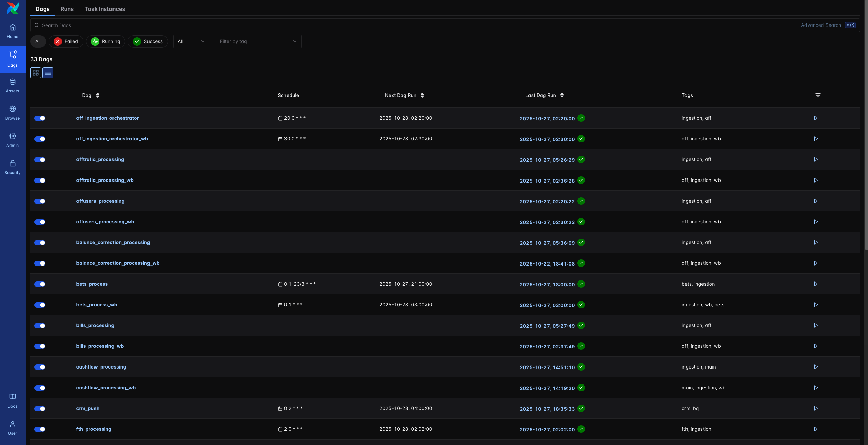The height and width of the screenshot is (445, 868).
Task: Open the Security sidebar menu
Action: point(13,167)
